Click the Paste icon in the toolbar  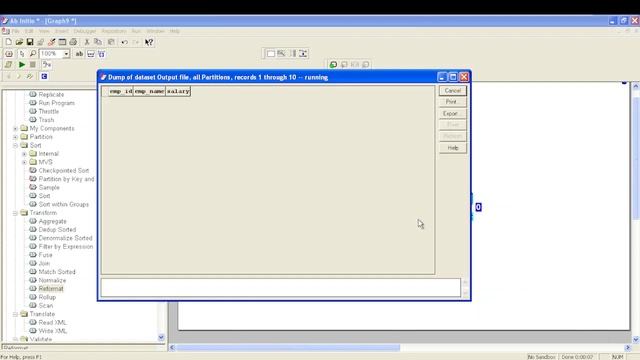coord(111,42)
